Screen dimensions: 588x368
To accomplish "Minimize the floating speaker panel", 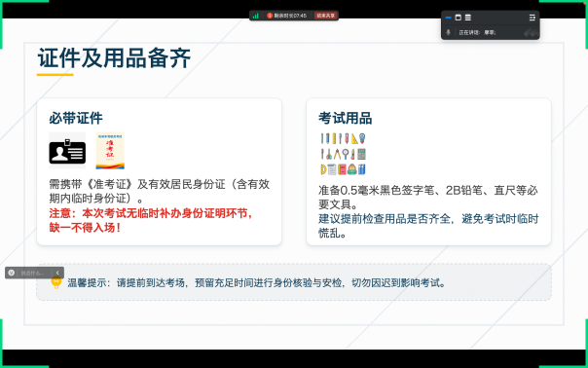I will pos(448,18).
